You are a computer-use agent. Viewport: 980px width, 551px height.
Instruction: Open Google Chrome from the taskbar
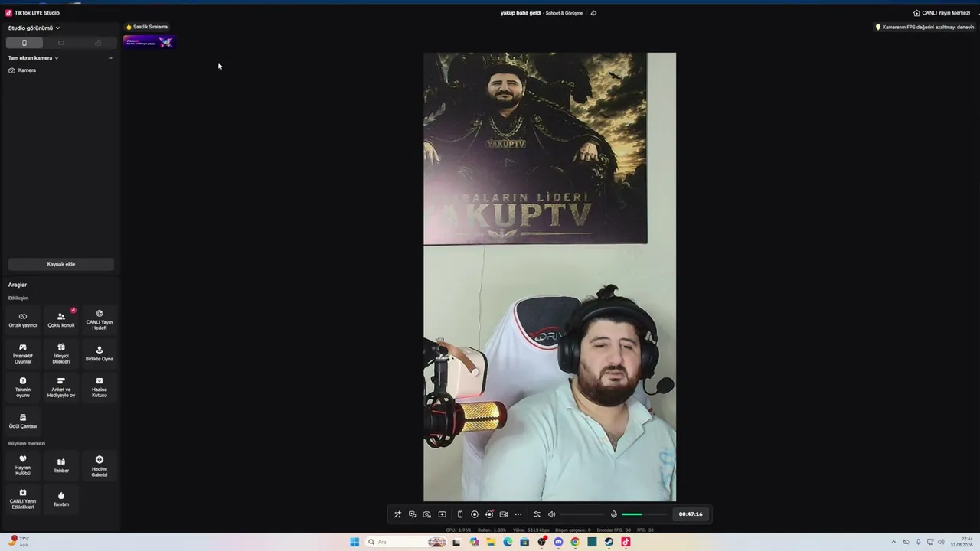click(x=575, y=542)
